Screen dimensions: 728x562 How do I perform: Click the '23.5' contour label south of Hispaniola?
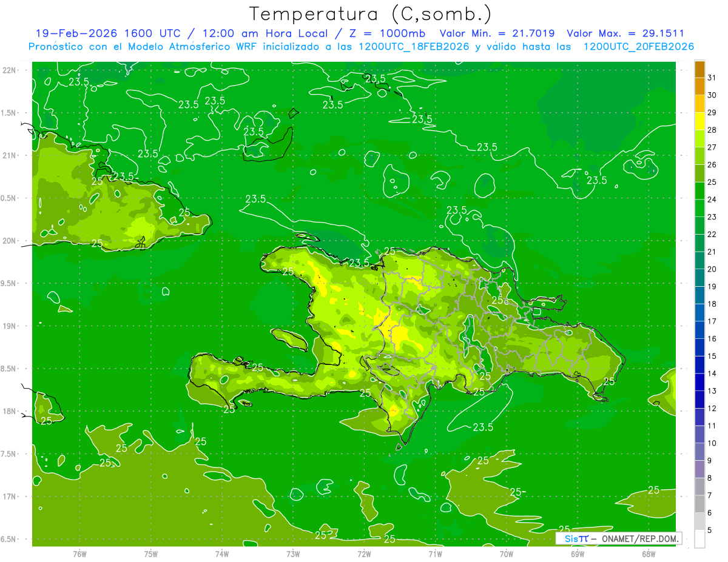[x=483, y=427]
